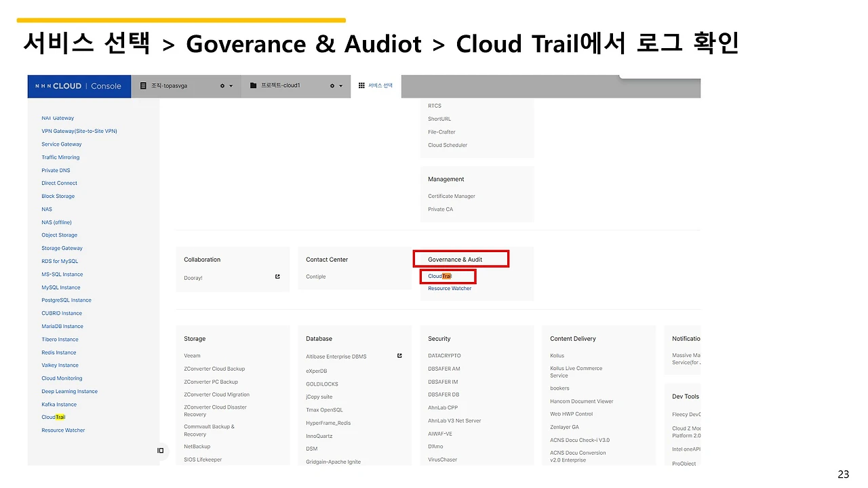Select Private CA under Management
Screen dimensions: 868x488
[x=440, y=209]
